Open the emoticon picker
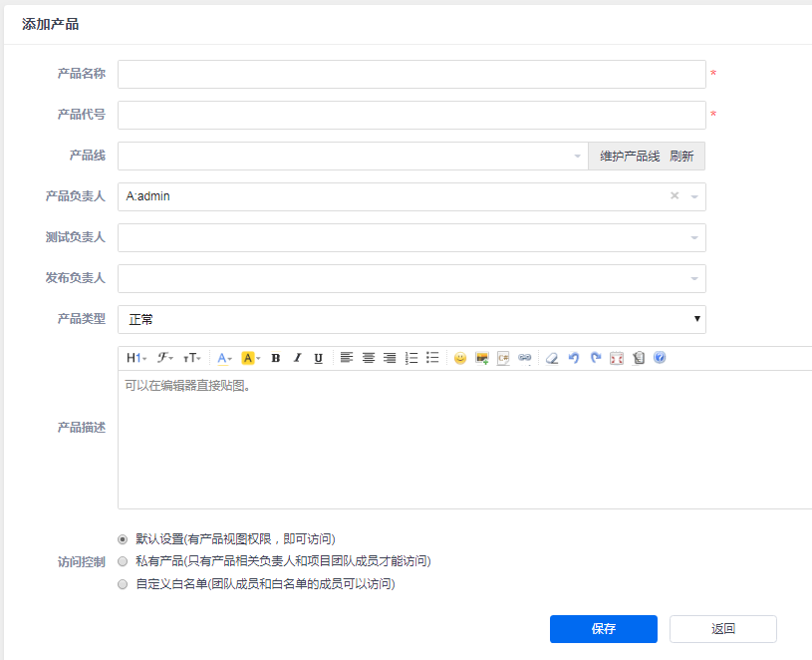This screenshot has height=660, width=812. 460,358
